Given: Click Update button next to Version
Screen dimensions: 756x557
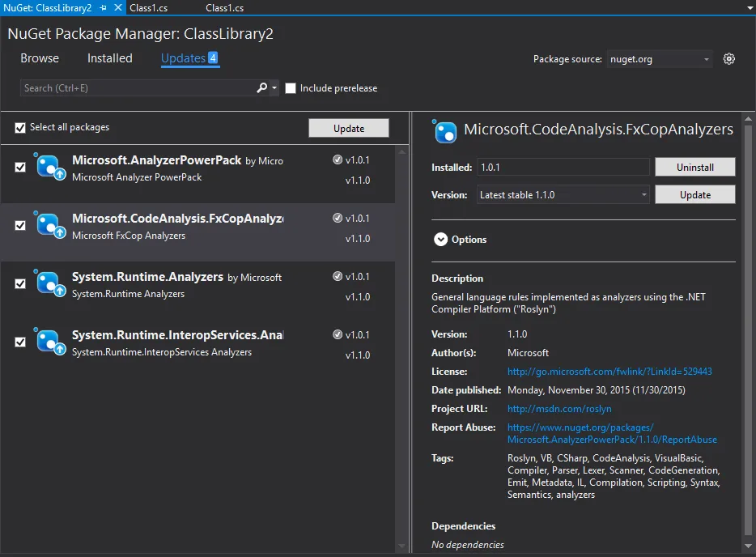Looking at the screenshot, I should 694,195.
